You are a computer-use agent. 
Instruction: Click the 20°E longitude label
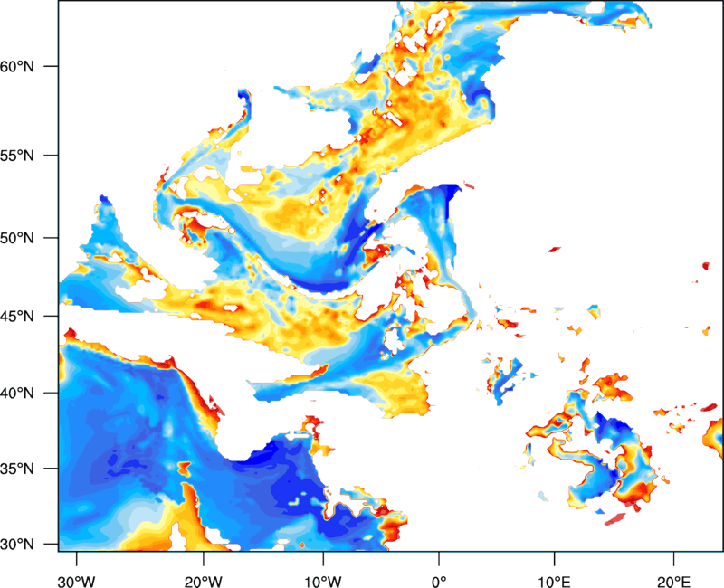(673, 582)
